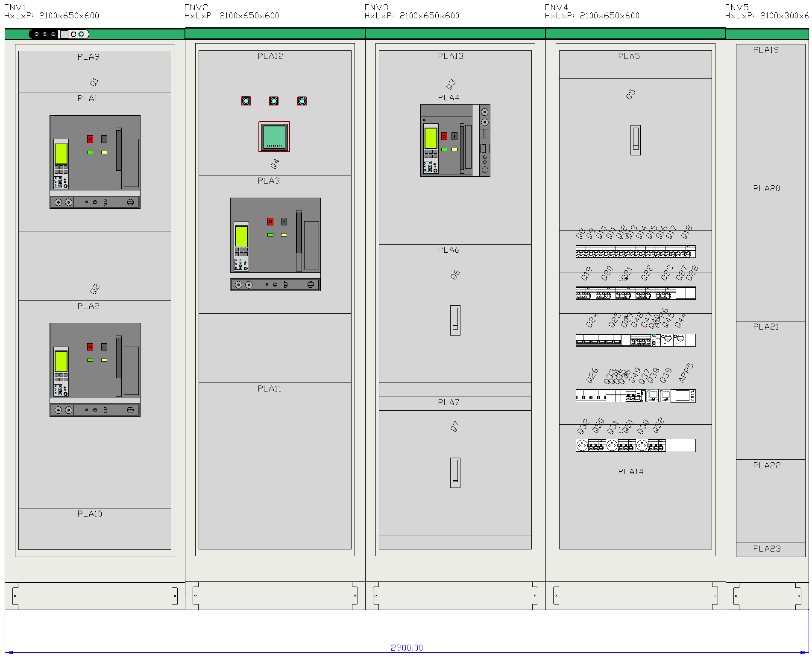Click the gray square on ENV1 top bar
812x657 pixels.
pos(64,34)
